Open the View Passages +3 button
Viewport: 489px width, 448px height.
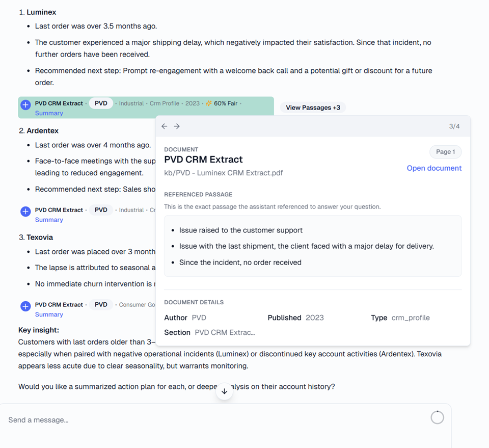(313, 108)
